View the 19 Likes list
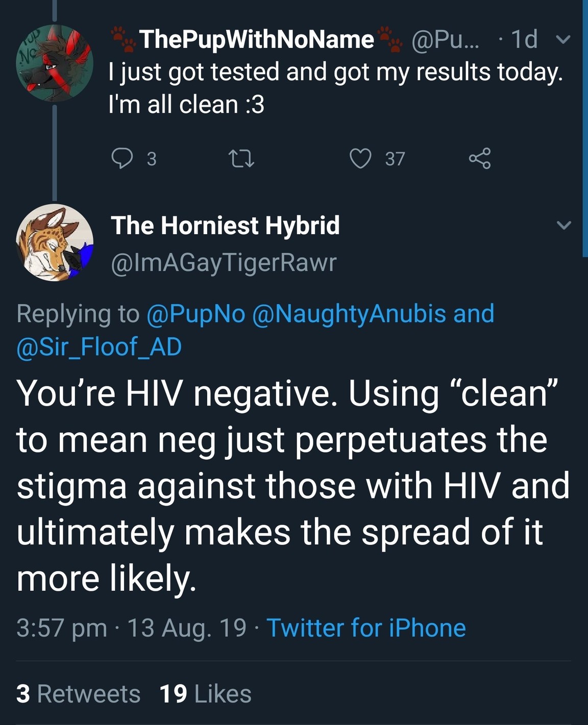588x725 pixels. (205, 694)
